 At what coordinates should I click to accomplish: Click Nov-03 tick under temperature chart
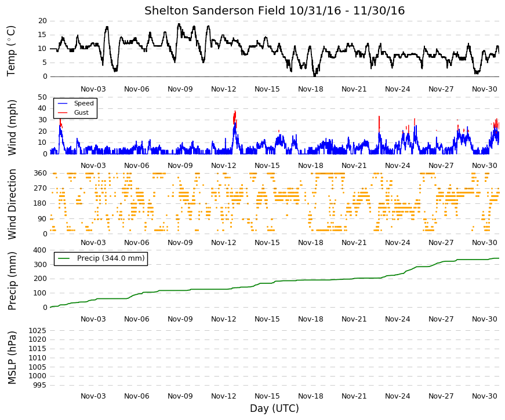pyautogui.click(x=93, y=89)
